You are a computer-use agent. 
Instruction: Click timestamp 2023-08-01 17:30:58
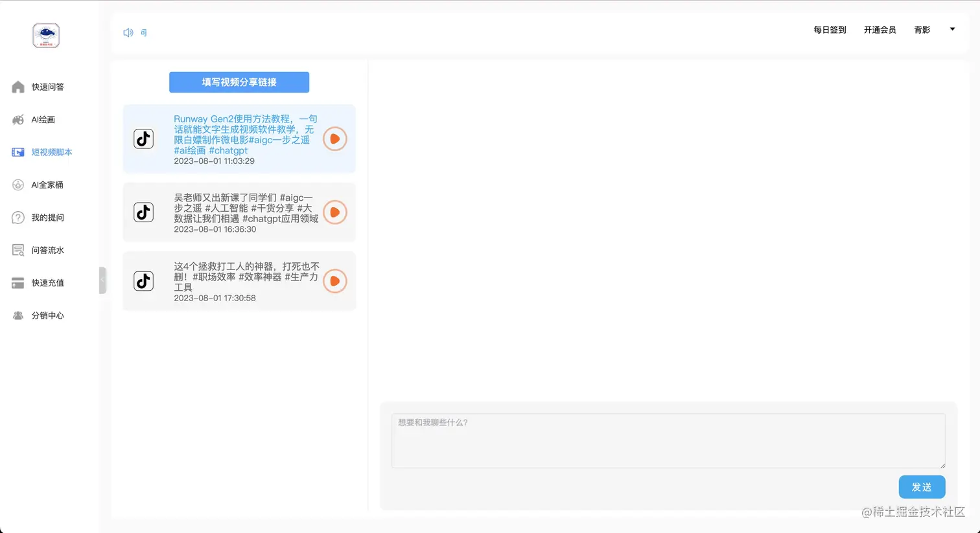point(215,298)
